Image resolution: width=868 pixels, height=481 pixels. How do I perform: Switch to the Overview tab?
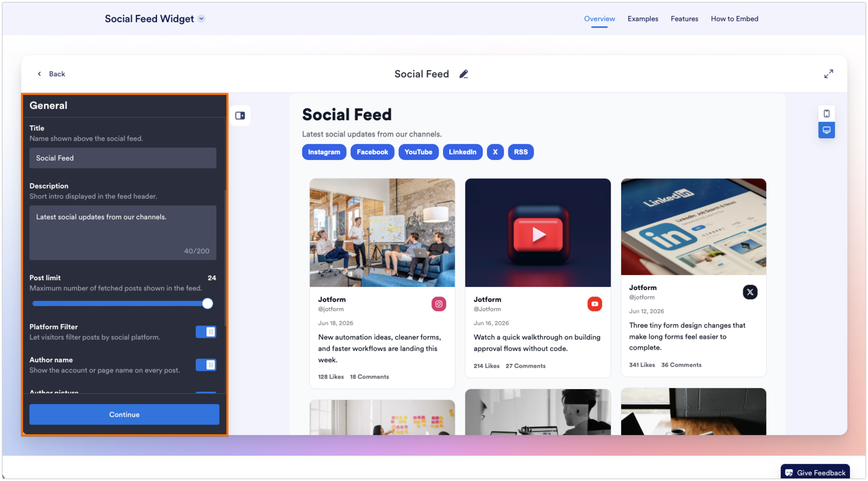click(599, 19)
